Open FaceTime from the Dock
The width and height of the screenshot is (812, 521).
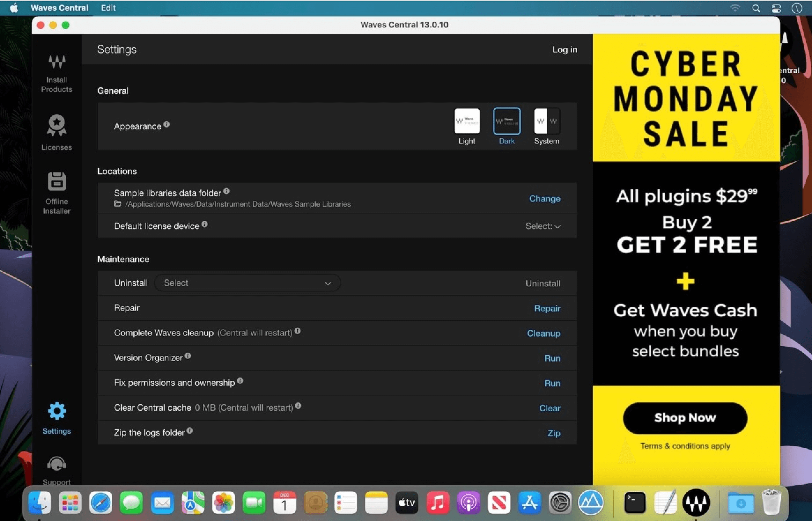254,503
